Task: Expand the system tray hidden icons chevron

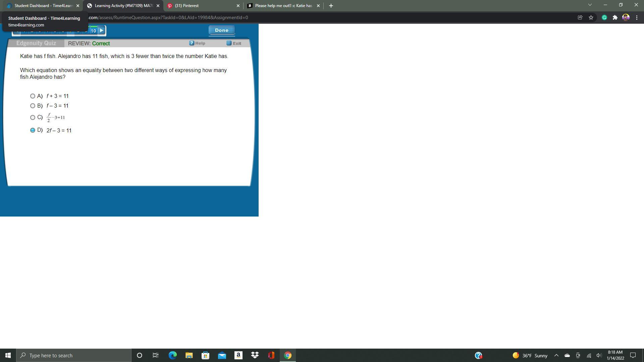Action: coord(556,355)
